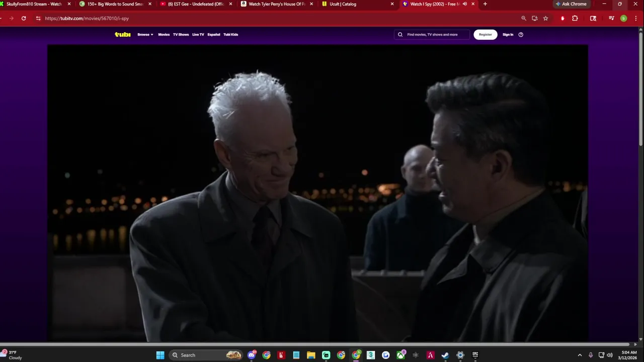This screenshot has height=362, width=644.
Task: Click the Windows taskbar Search box
Action: click(206, 355)
